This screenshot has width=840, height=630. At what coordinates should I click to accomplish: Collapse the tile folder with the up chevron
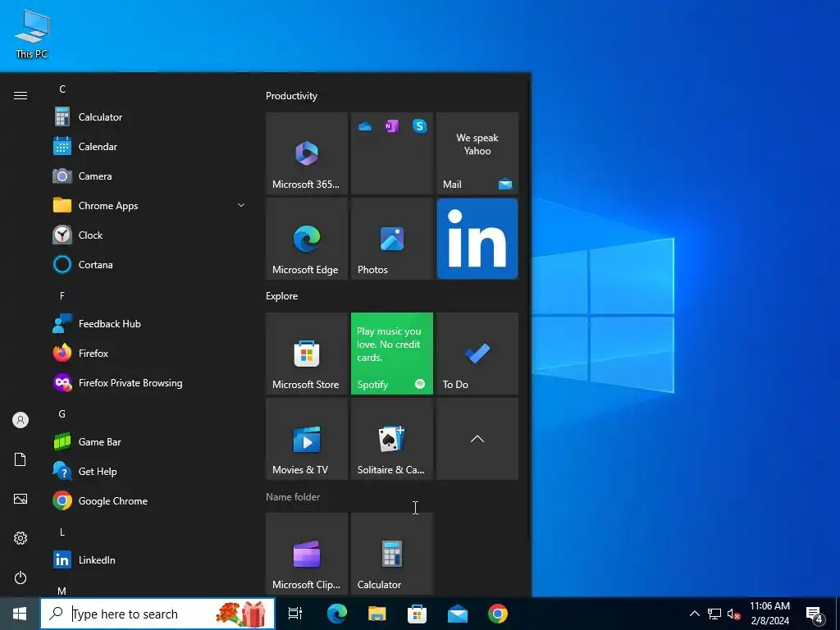[477, 439]
